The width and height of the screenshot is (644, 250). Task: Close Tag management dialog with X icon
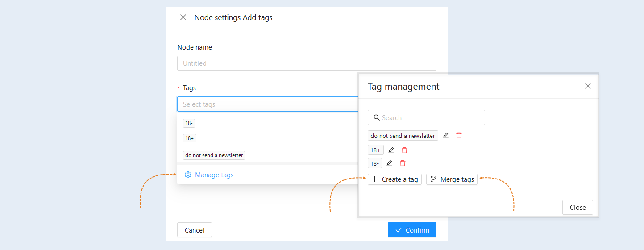(x=588, y=86)
